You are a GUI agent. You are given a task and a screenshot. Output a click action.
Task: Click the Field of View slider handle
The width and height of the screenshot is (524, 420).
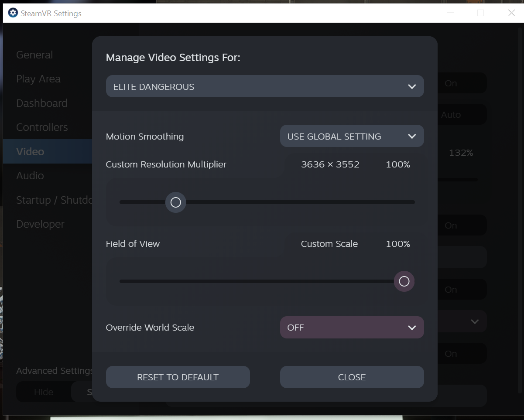point(404,281)
